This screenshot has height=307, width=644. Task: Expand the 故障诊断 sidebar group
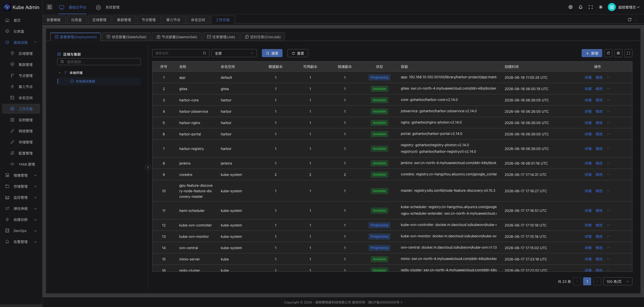point(21,220)
